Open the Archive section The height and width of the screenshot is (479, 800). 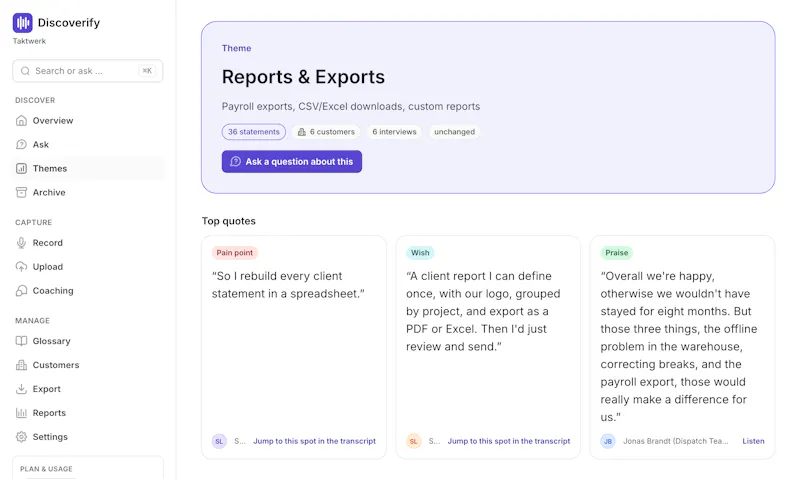(x=88, y=192)
